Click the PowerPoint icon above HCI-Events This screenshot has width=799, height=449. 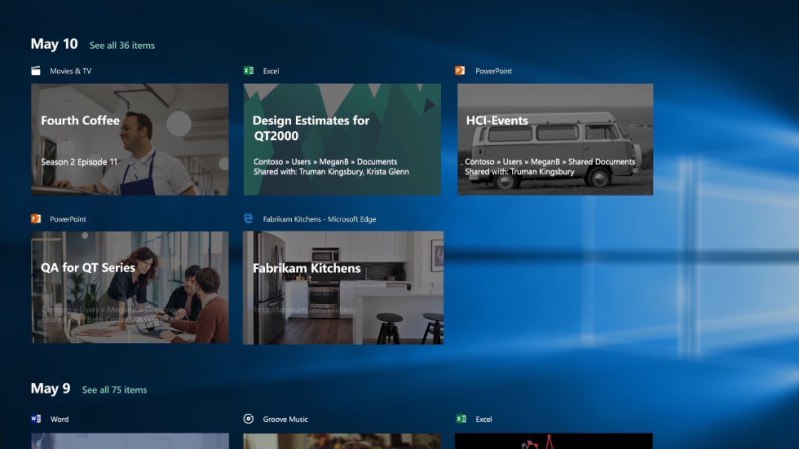460,71
